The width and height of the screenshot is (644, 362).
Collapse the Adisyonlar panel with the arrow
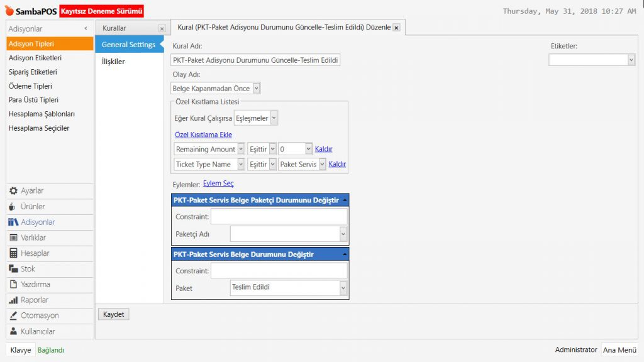[86, 29]
